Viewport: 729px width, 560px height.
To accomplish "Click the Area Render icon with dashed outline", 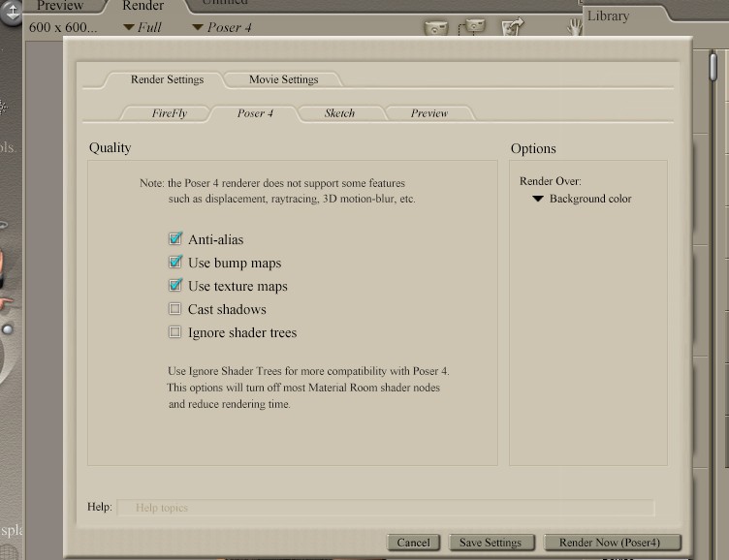I will (x=473, y=27).
